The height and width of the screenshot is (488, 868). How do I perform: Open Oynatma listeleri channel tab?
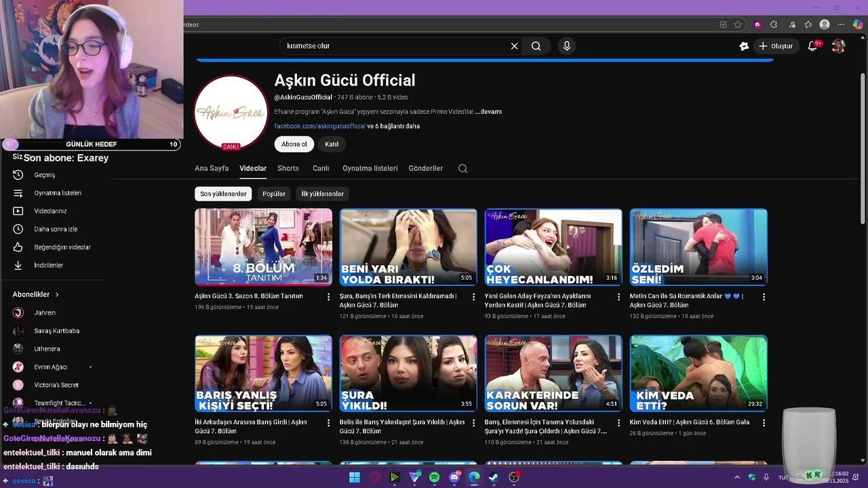point(370,168)
